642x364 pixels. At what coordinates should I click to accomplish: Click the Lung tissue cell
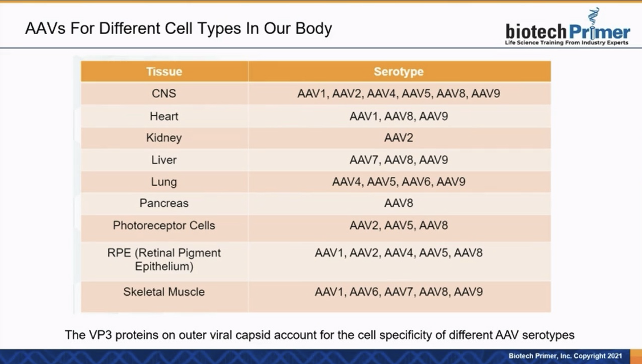164,182
